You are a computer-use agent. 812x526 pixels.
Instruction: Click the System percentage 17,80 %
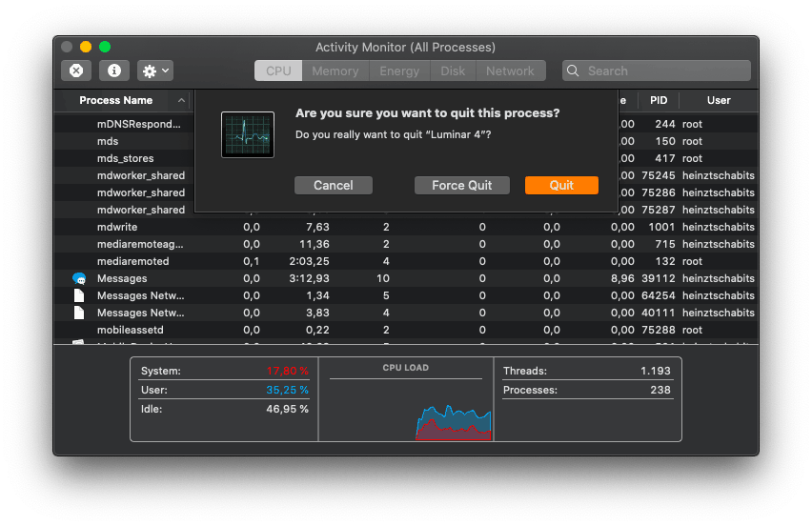[288, 371]
